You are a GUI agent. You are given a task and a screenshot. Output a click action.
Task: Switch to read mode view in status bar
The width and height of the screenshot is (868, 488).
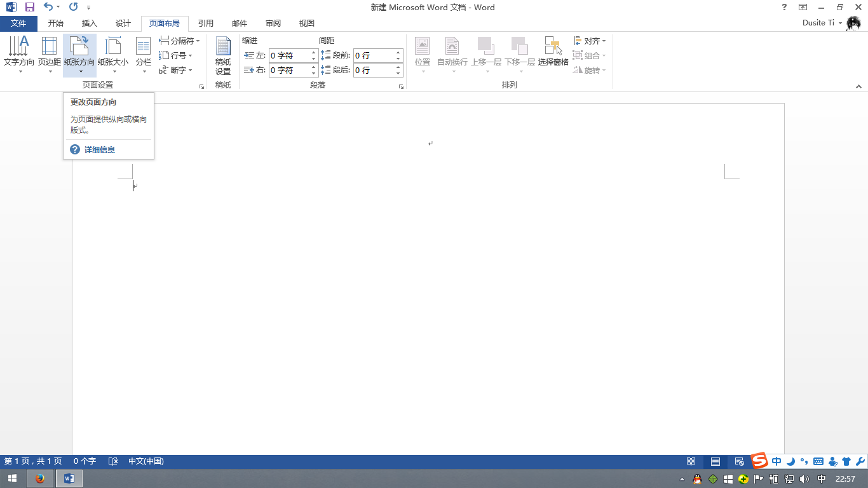(691, 461)
